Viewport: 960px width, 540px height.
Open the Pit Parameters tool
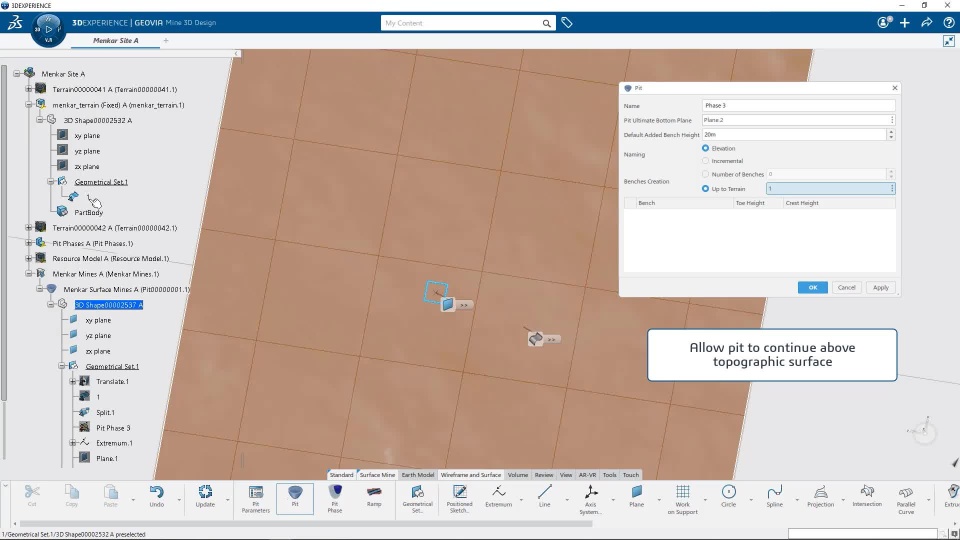[x=256, y=498]
